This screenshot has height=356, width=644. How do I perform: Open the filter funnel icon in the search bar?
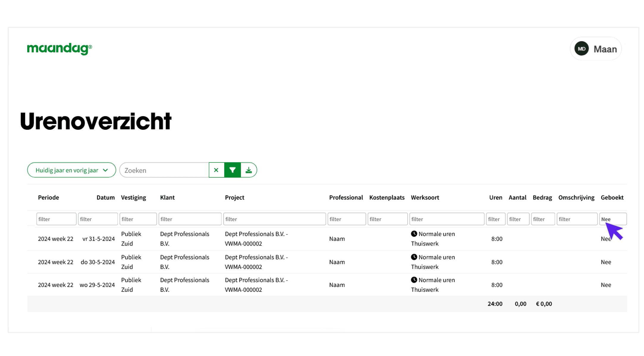[x=232, y=170]
